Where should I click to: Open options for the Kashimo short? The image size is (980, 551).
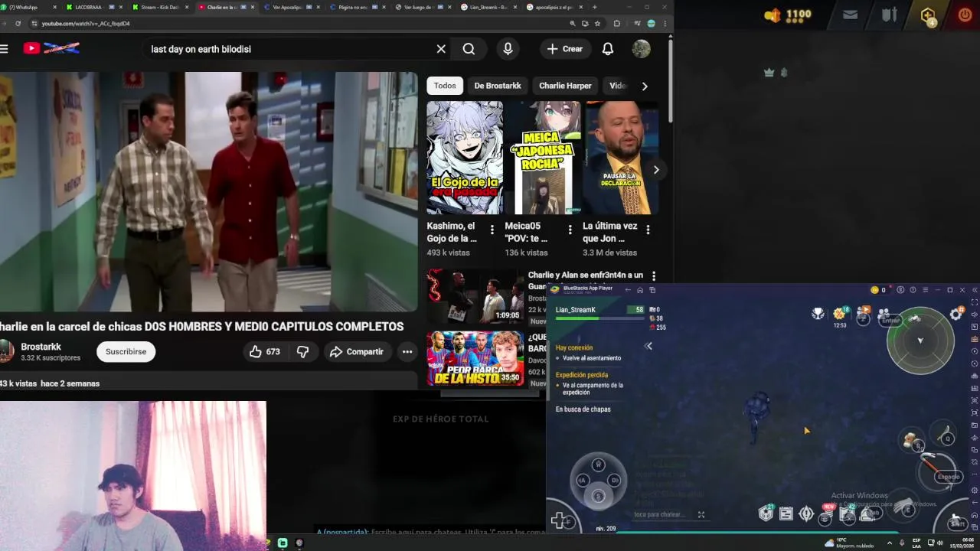click(492, 230)
